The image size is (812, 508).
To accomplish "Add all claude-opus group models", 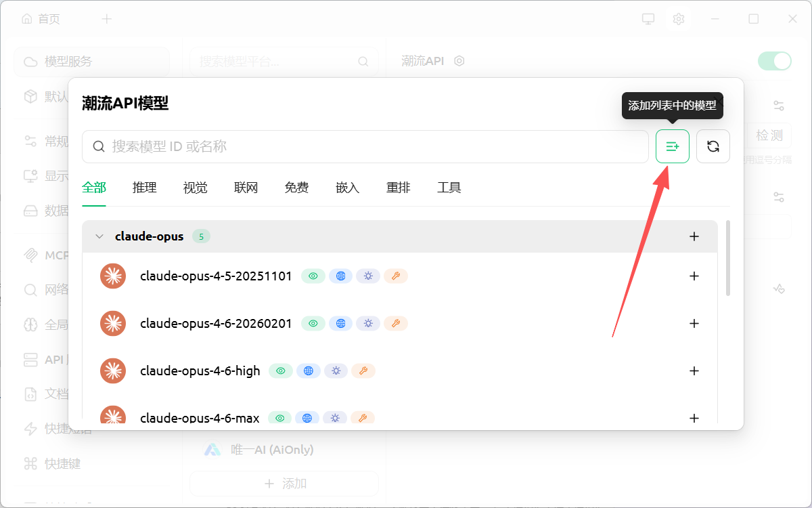I will coord(694,236).
